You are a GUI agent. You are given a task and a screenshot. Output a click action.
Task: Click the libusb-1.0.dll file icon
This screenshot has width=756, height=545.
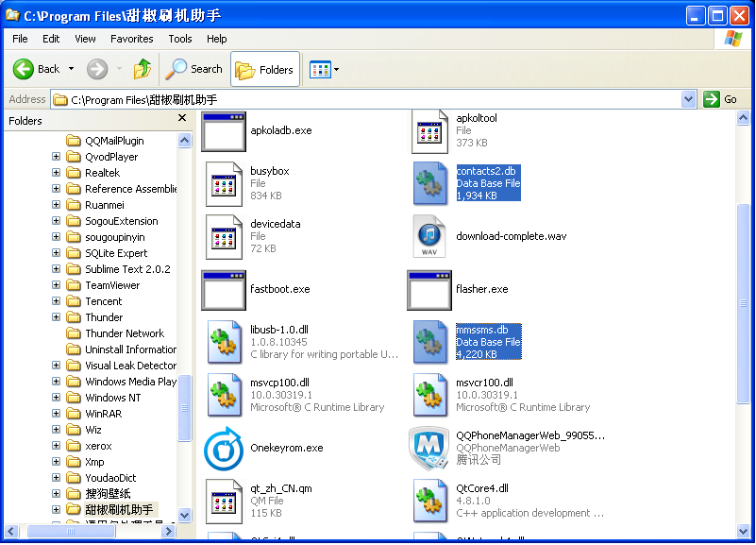(224, 342)
